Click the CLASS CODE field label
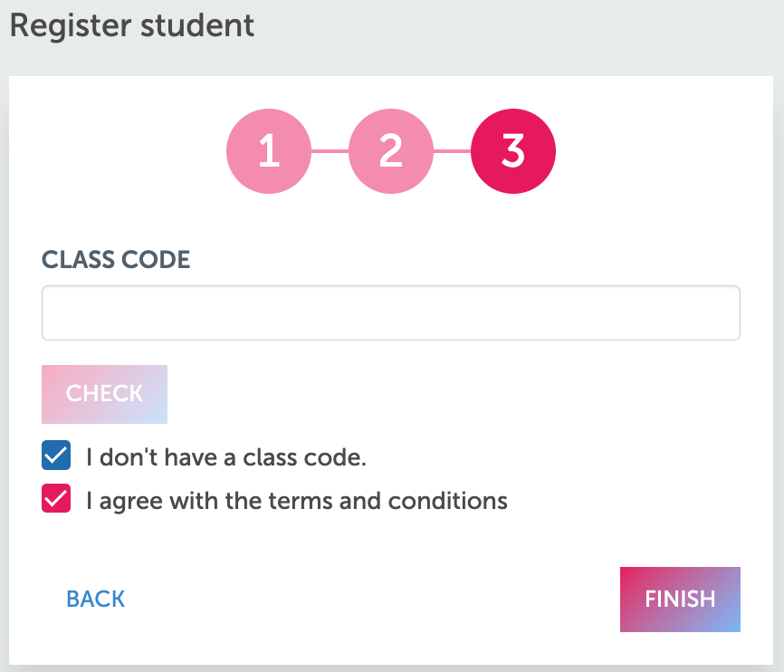This screenshot has width=784, height=672. pos(116,260)
